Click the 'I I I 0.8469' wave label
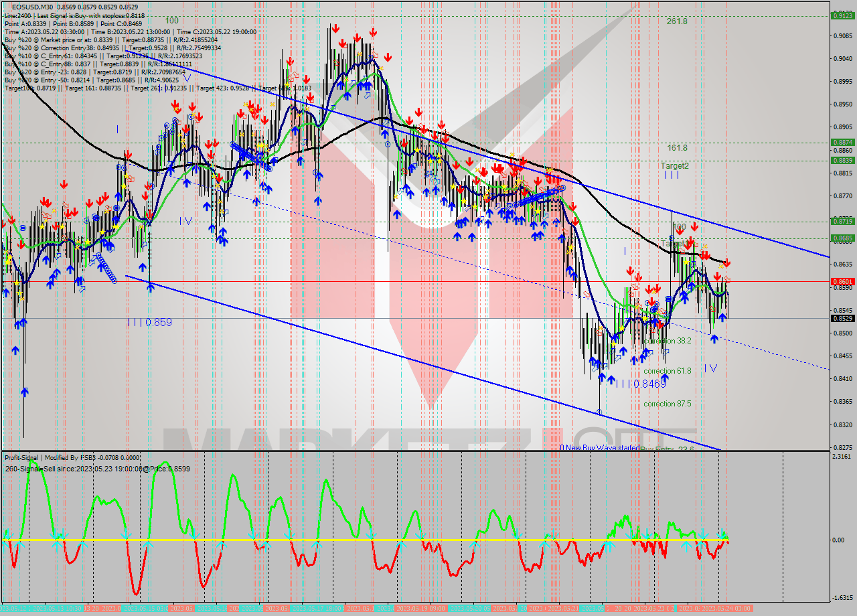This screenshot has width=857, height=616. coord(641,384)
